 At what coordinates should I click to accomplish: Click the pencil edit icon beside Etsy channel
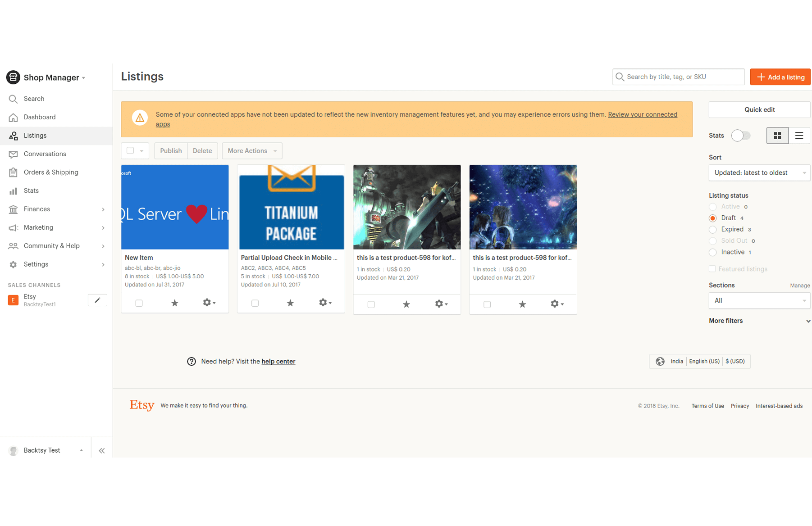pyautogui.click(x=97, y=300)
